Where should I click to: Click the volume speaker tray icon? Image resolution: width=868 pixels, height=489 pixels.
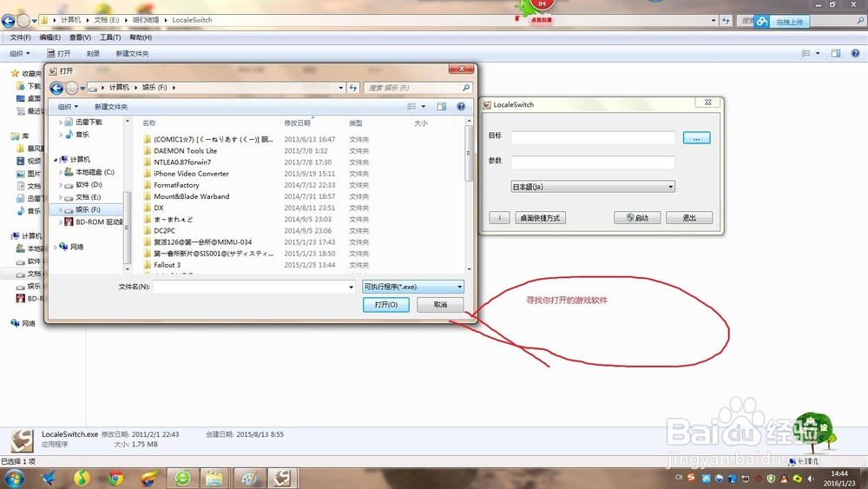click(x=811, y=478)
